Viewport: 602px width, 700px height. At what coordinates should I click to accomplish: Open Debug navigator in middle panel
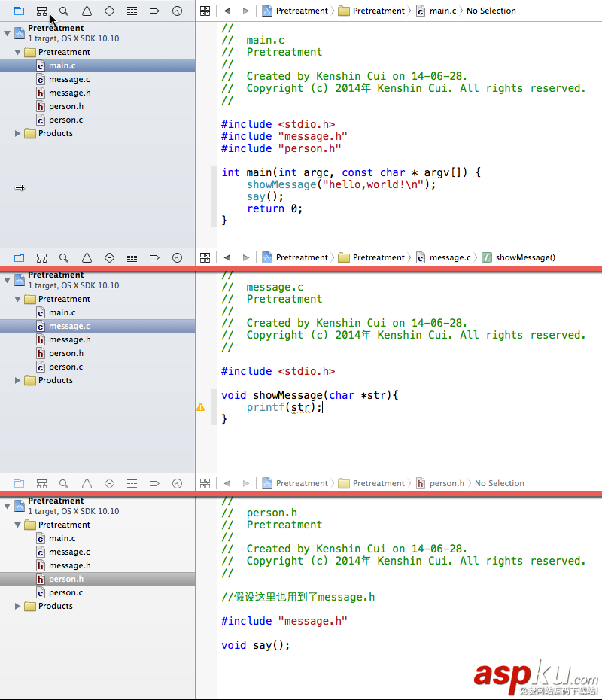tap(132, 257)
